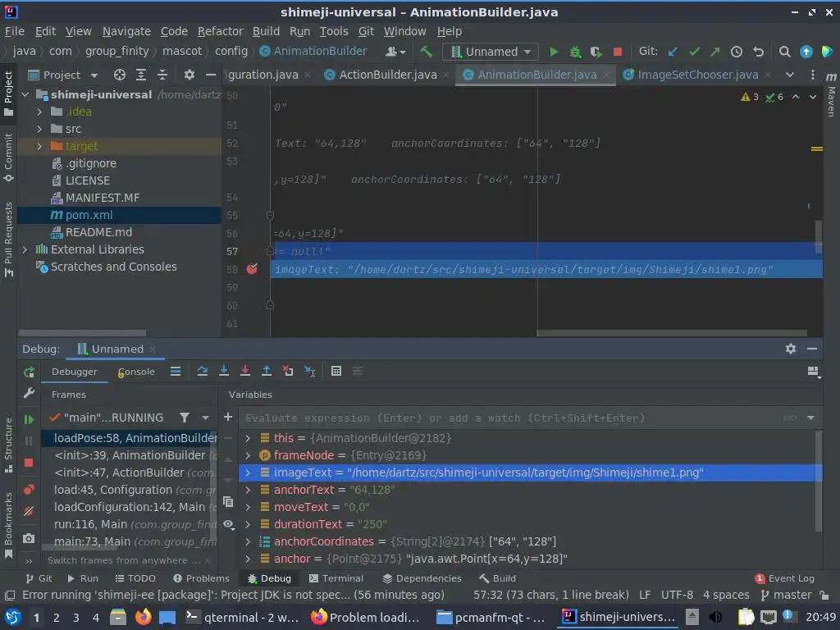This screenshot has width=840, height=630.
Task: Collapse all nodes in Project panel
Action: (162, 75)
